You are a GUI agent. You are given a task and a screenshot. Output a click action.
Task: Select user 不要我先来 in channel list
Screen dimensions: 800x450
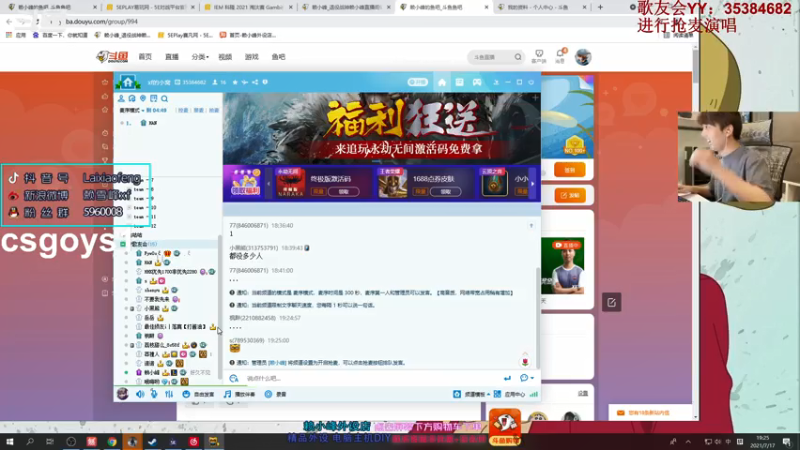pos(157,299)
